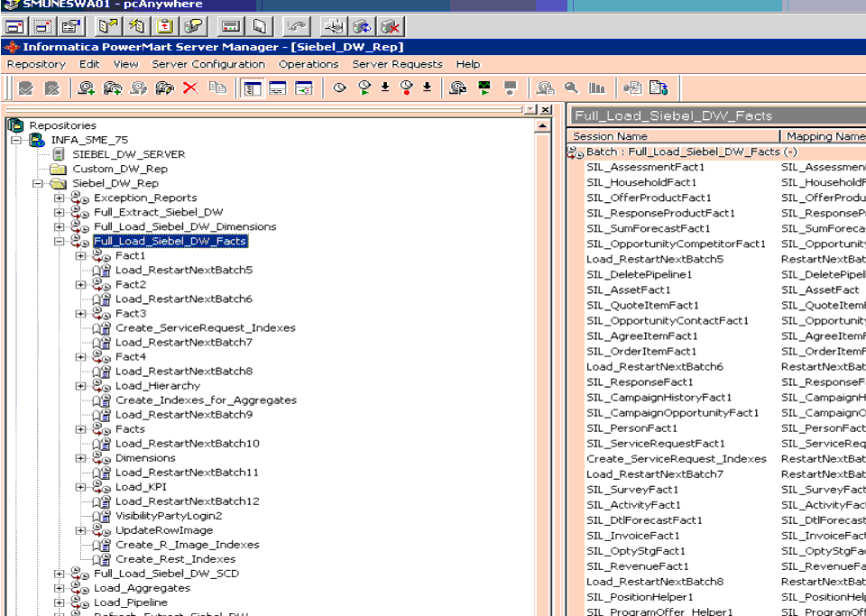This screenshot has height=616, width=866.
Task: Click the Session Name column header
Action: 673,136
